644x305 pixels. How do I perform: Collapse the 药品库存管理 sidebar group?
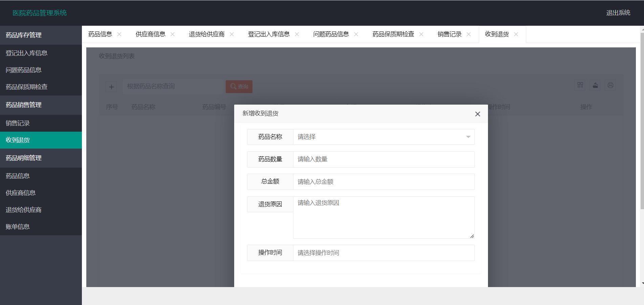coord(41,35)
